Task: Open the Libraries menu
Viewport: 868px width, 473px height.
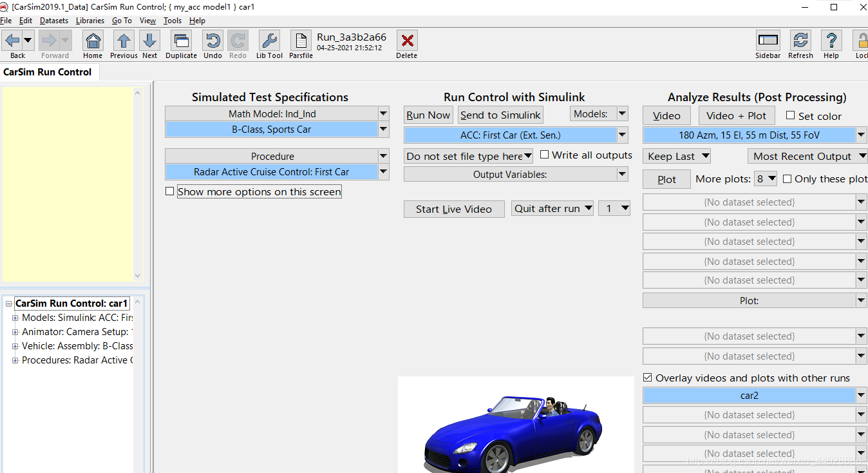Action: click(90, 21)
